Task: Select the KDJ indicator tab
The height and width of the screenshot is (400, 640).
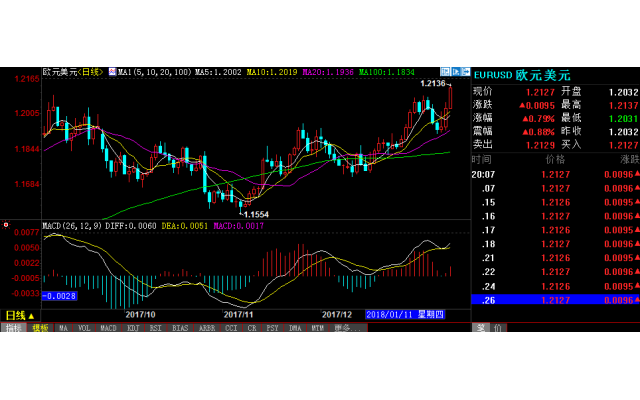Action: 133,328
